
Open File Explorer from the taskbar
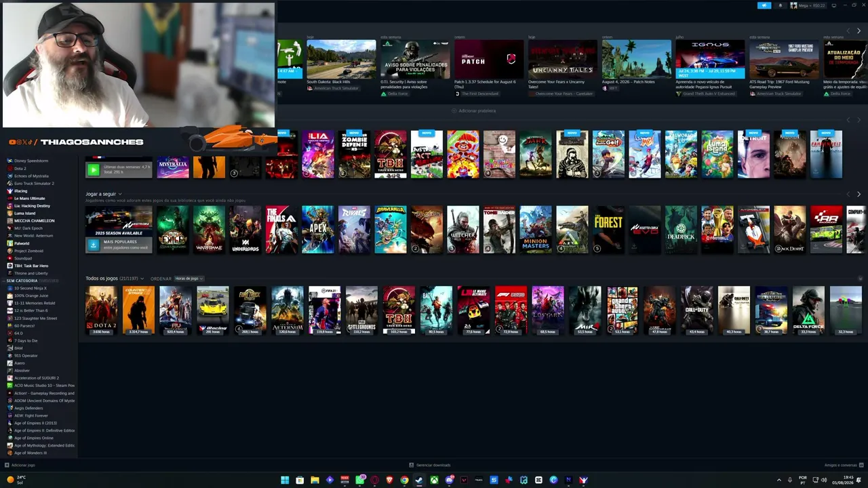315,480
